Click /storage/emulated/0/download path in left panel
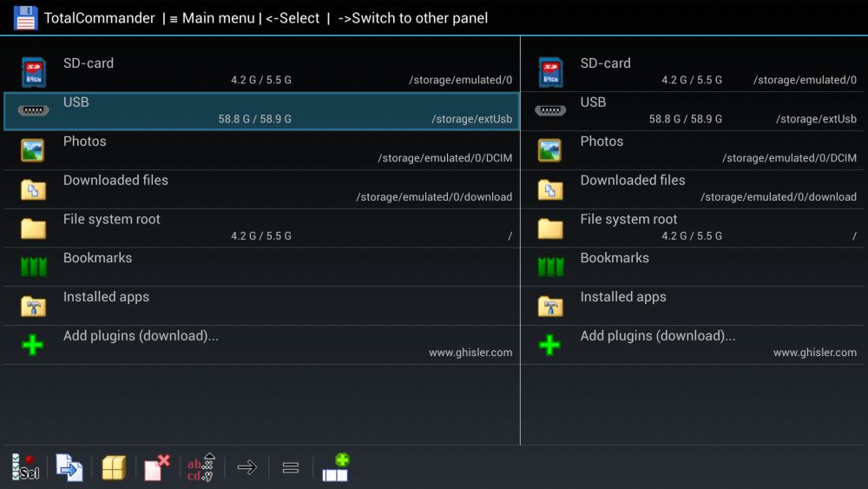The height and width of the screenshot is (489, 868). (434, 197)
